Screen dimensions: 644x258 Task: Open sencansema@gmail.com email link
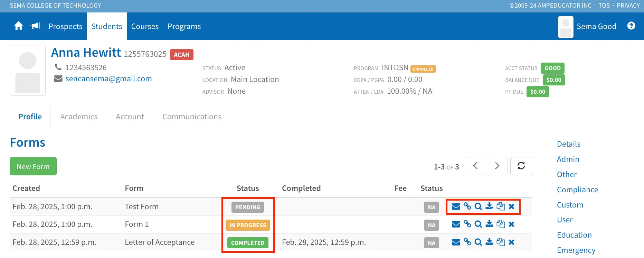tap(108, 79)
